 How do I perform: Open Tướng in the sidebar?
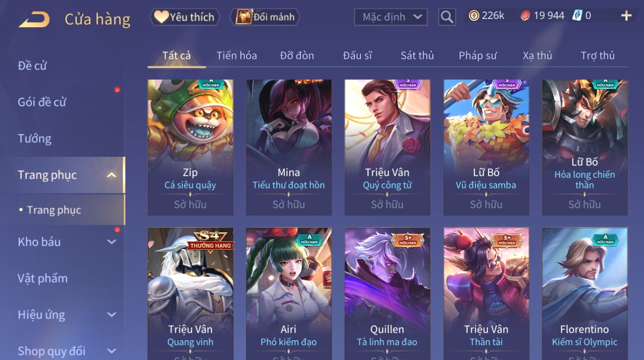pyautogui.click(x=34, y=138)
